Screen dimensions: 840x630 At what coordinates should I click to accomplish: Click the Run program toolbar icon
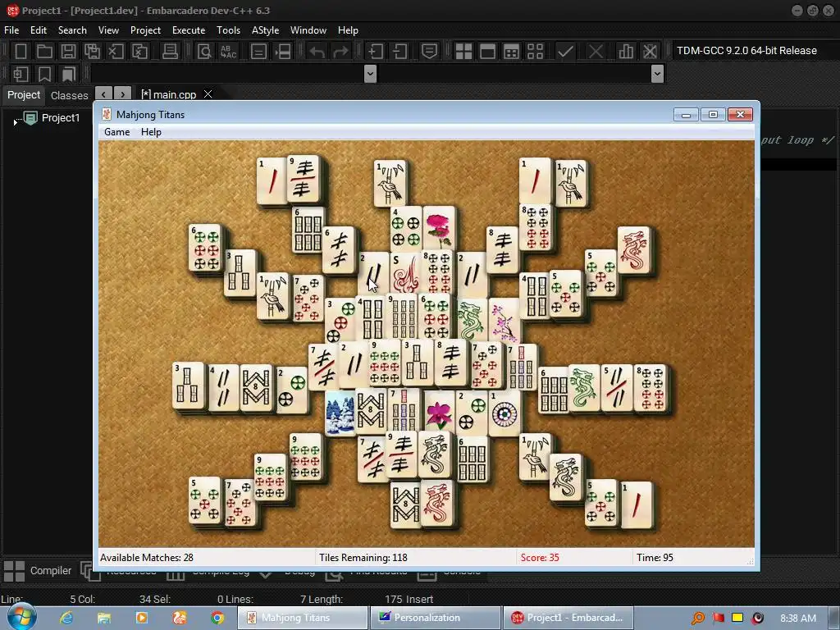tap(487, 52)
